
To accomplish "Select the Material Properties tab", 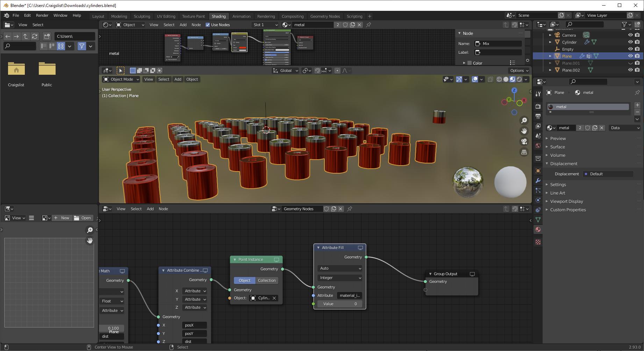I will [538, 229].
